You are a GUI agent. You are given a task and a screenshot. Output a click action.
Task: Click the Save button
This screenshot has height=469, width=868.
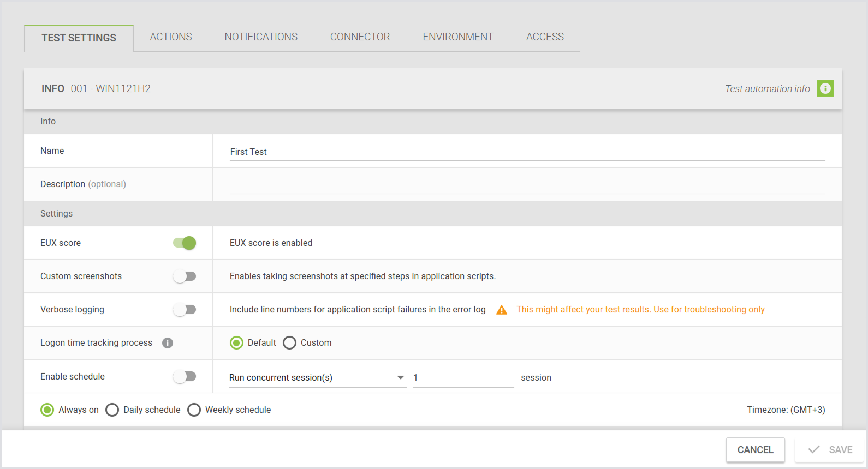(x=830, y=450)
